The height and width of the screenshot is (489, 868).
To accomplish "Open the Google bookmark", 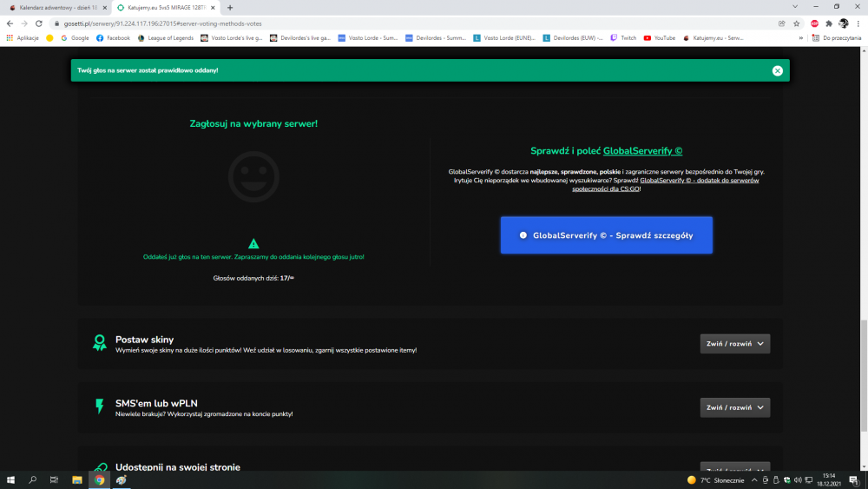I will pyautogui.click(x=75, y=38).
